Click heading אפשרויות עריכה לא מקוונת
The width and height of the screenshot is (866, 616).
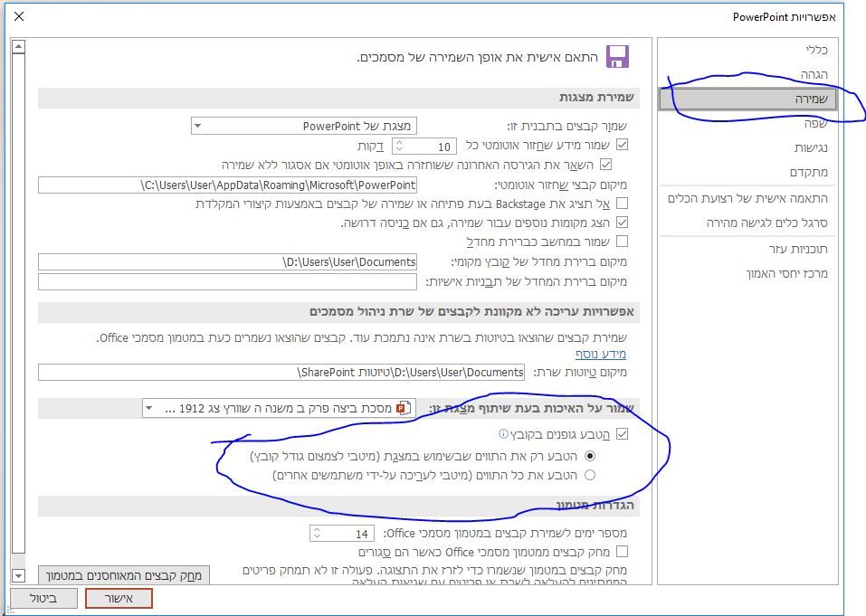tap(471, 312)
